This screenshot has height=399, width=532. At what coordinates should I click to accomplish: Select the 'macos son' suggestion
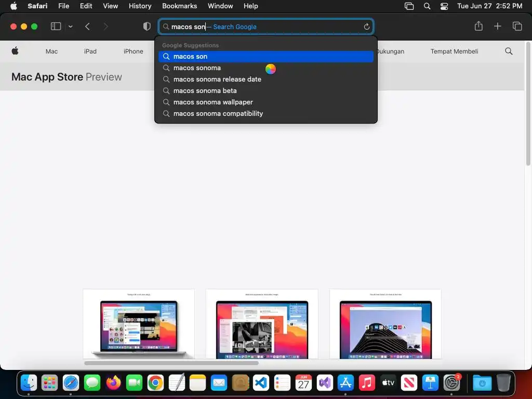pos(266,56)
